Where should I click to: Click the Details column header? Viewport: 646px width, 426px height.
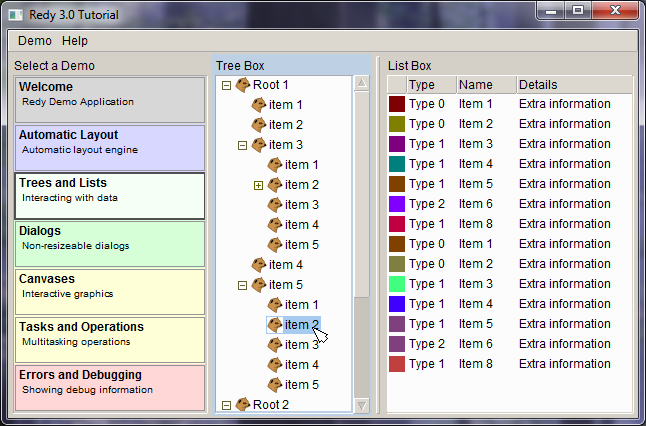[574, 85]
